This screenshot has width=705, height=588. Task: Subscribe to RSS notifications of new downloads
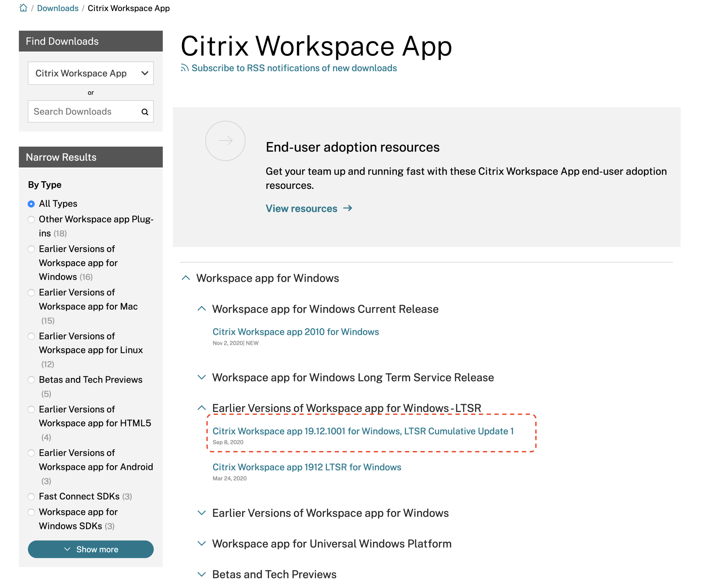coord(294,68)
